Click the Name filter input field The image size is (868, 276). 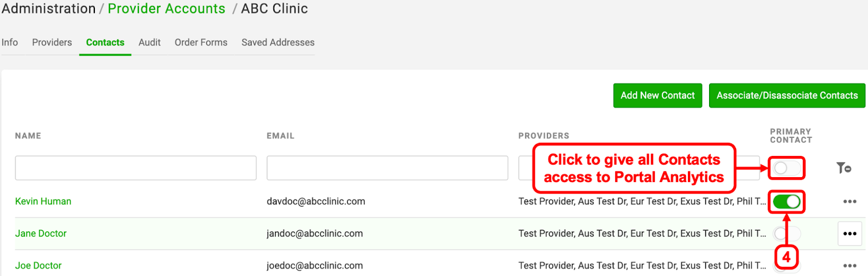tap(136, 168)
